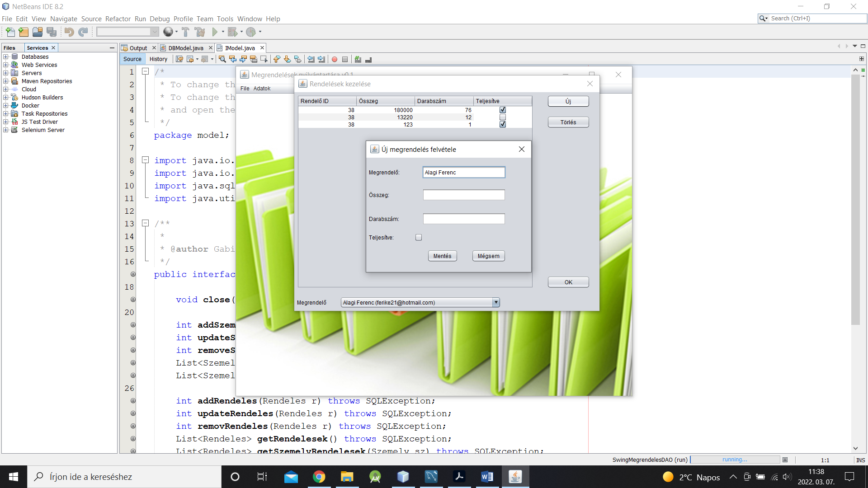868x488 pixels.
Task: Click the Debug Project icon
Action: click(232, 32)
